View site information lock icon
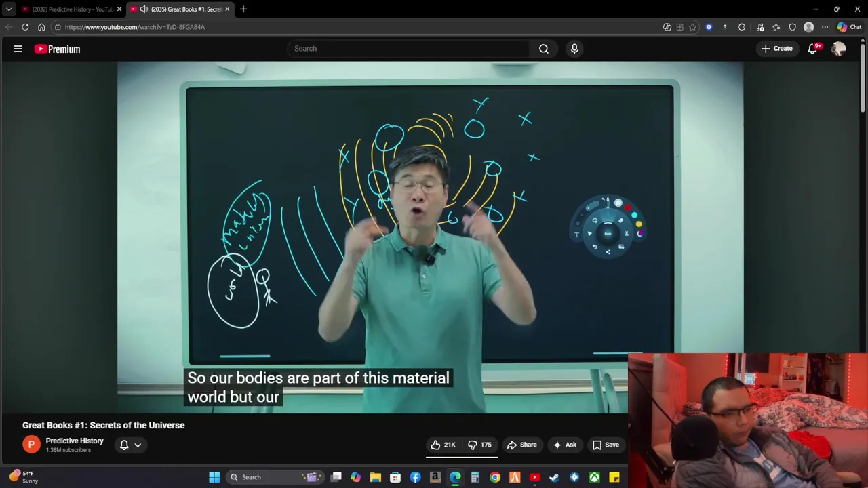868x488 pixels. coord(58,27)
